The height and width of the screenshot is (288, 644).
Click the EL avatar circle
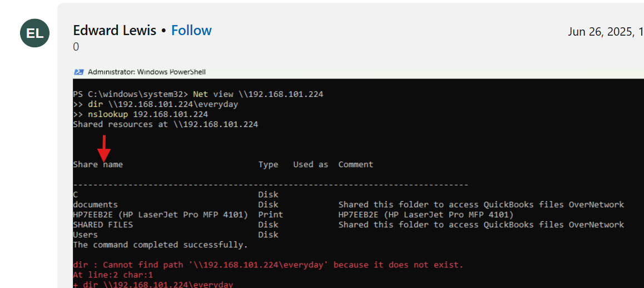click(35, 33)
